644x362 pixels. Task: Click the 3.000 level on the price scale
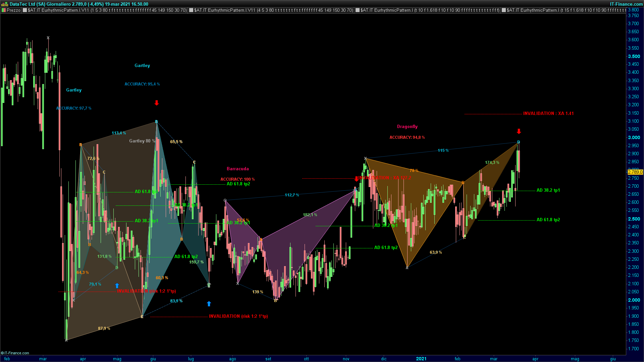click(634, 137)
